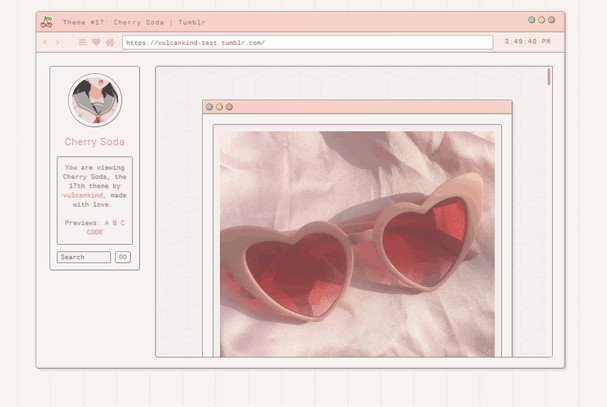
Task: Click the Search input field
Action: click(x=83, y=257)
